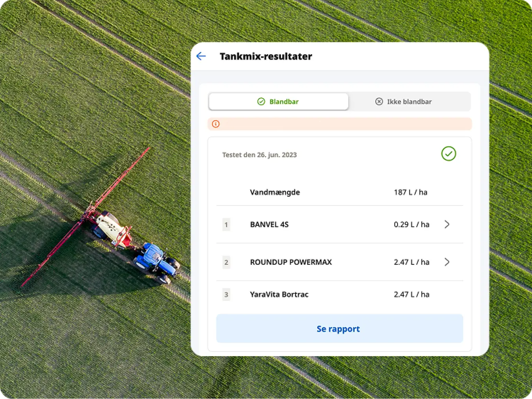Screen dimensions: 532x399
Task: Open the Se rapport button
Action: [339, 329]
